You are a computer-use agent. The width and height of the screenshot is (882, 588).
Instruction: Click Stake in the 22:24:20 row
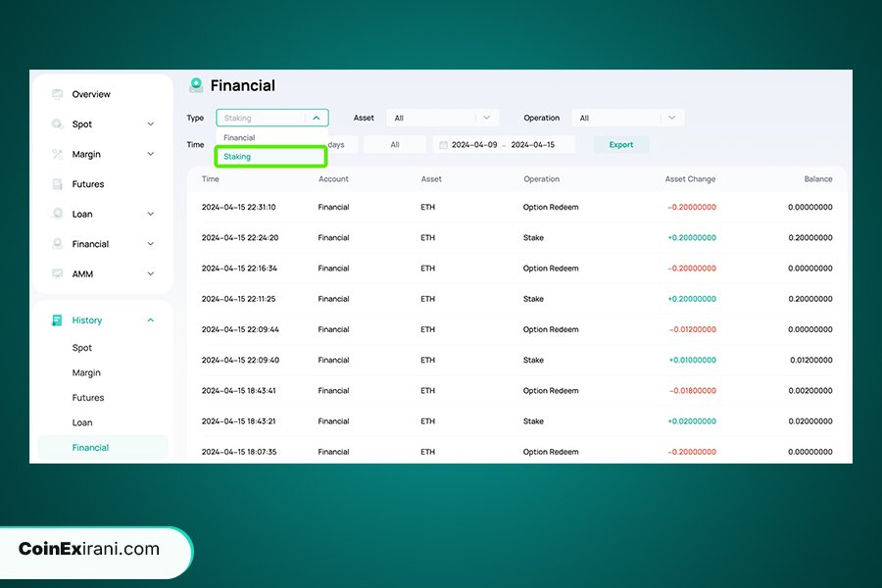pyautogui.click(x=533, y=237)
